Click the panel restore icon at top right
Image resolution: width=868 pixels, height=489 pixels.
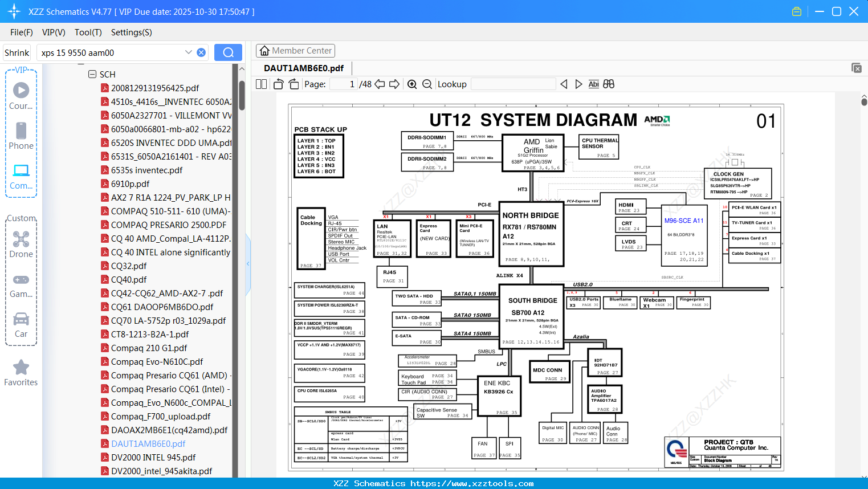pos(857,68)
